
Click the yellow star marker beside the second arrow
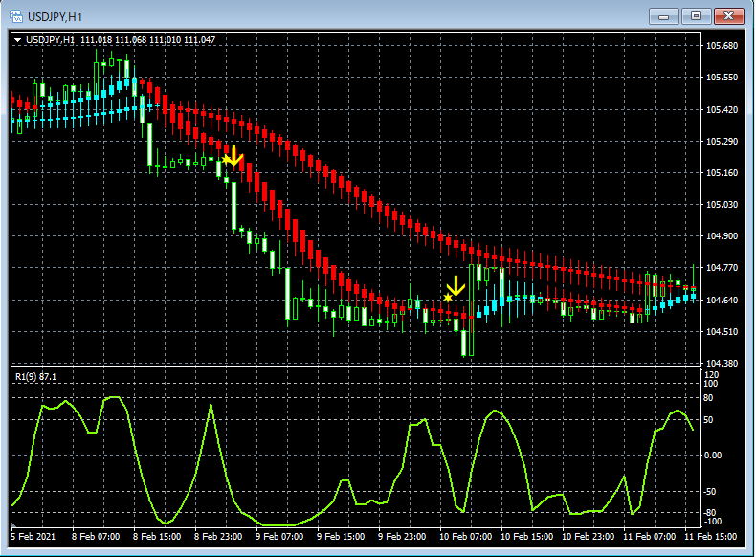click(x=448, y=298)
